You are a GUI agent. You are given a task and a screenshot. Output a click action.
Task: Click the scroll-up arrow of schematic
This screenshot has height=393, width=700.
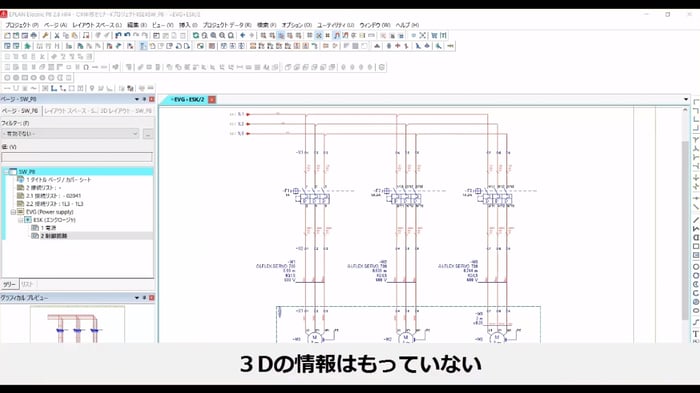[686, 110]
